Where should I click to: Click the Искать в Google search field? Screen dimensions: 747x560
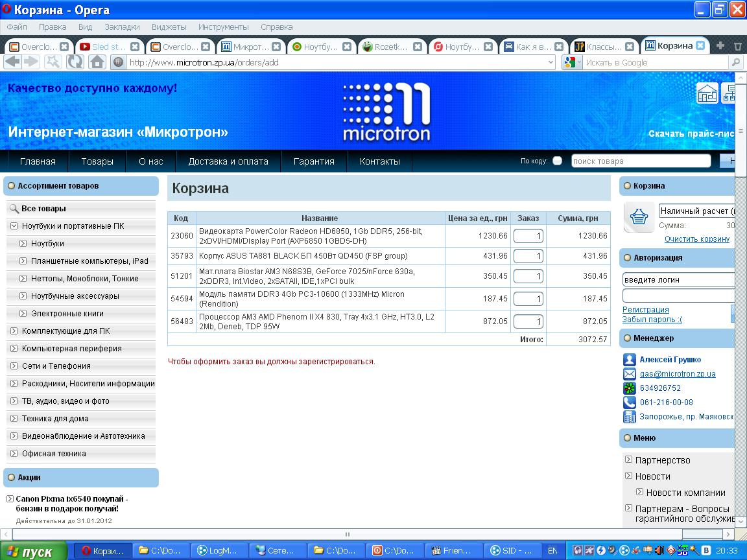(x=656, y=62)
